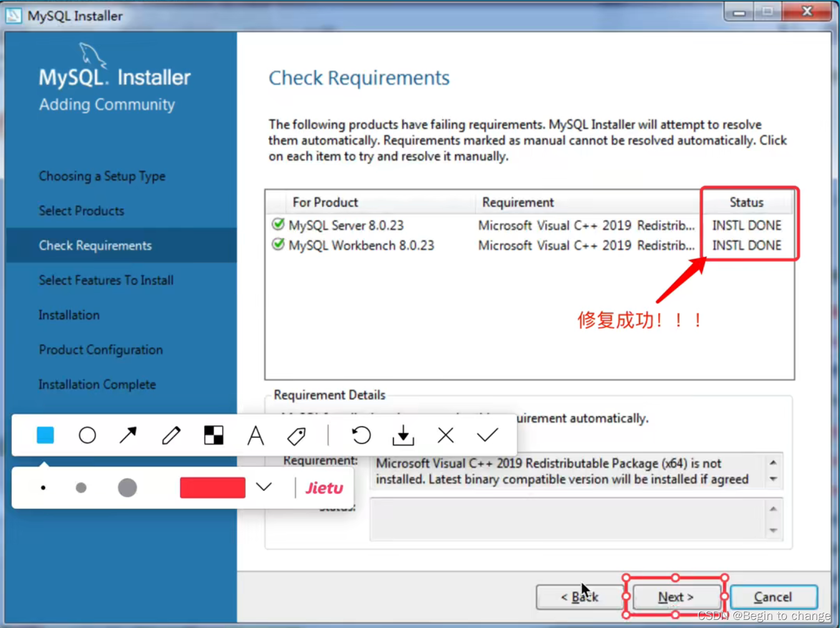Close the MySQL Installer window
The width and height of the screenshot is (840, 628).
point(807,11)
